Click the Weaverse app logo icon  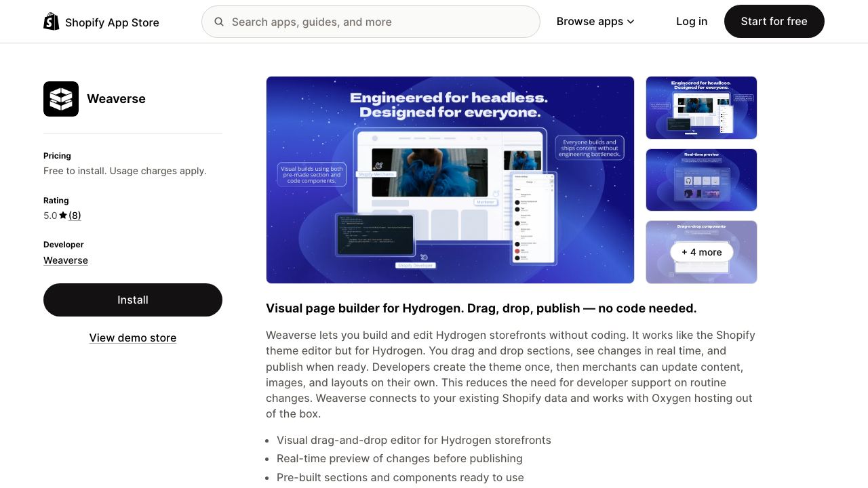61,99
